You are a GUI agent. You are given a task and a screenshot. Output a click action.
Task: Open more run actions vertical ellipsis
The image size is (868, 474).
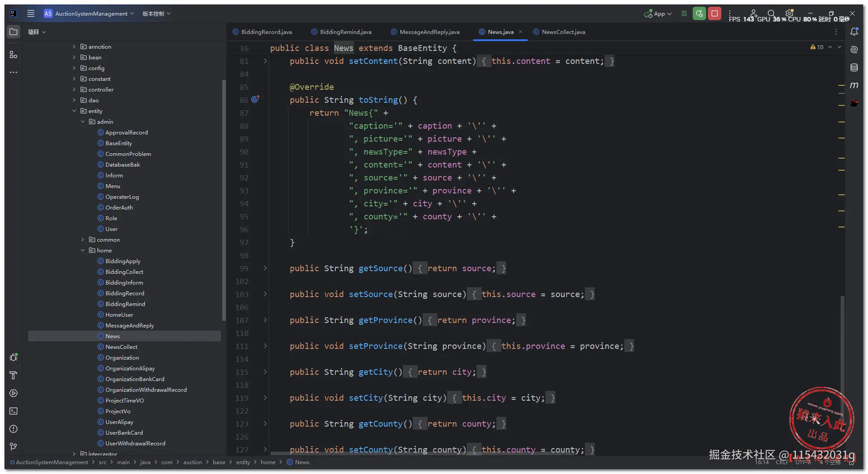[x=730, y=13]
